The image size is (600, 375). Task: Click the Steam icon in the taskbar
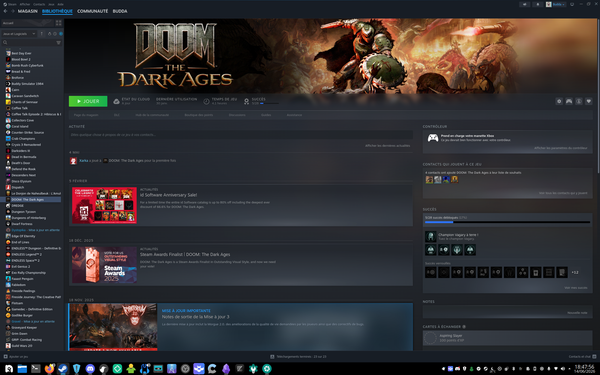point(63,368)
